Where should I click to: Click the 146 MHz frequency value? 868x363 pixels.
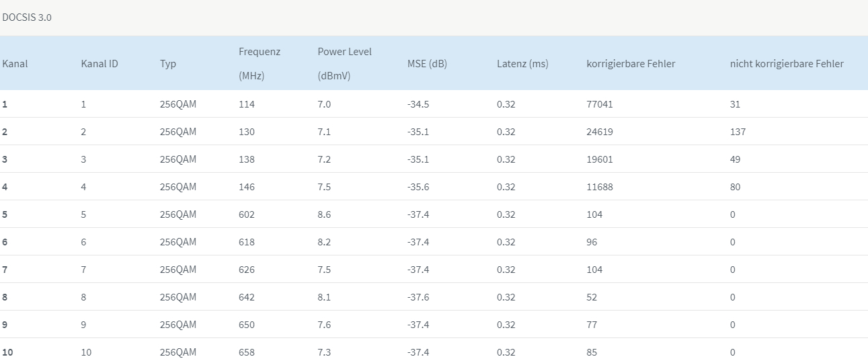[247, 187]
